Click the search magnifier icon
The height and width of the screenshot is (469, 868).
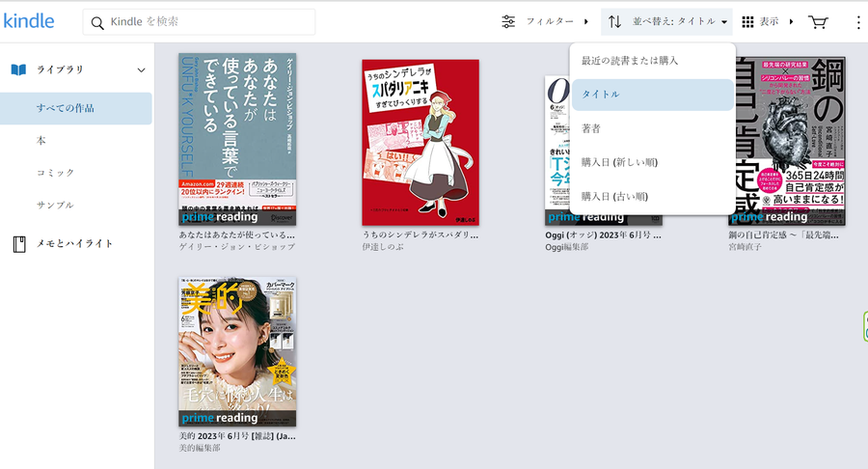point(97,23)
